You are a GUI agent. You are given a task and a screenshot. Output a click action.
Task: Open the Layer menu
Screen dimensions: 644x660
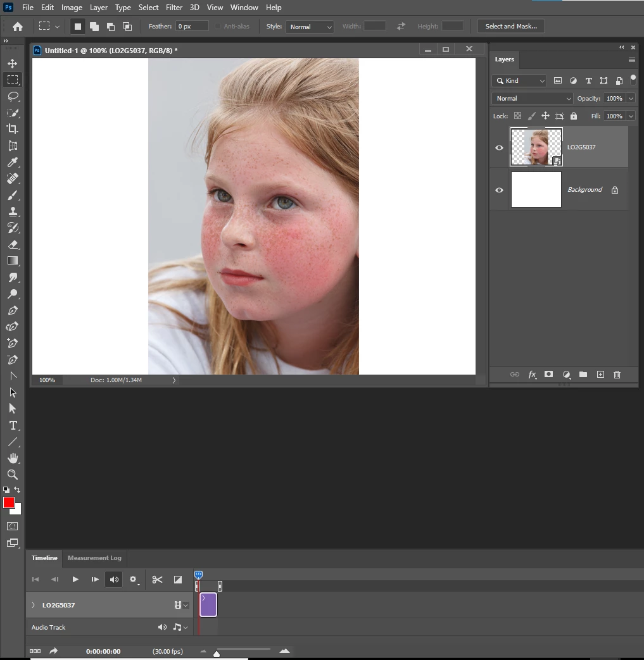(99, 8)
